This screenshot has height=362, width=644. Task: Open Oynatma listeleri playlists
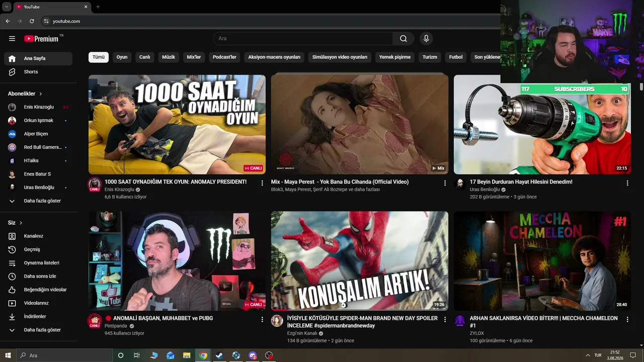click(x=38, y=263)
